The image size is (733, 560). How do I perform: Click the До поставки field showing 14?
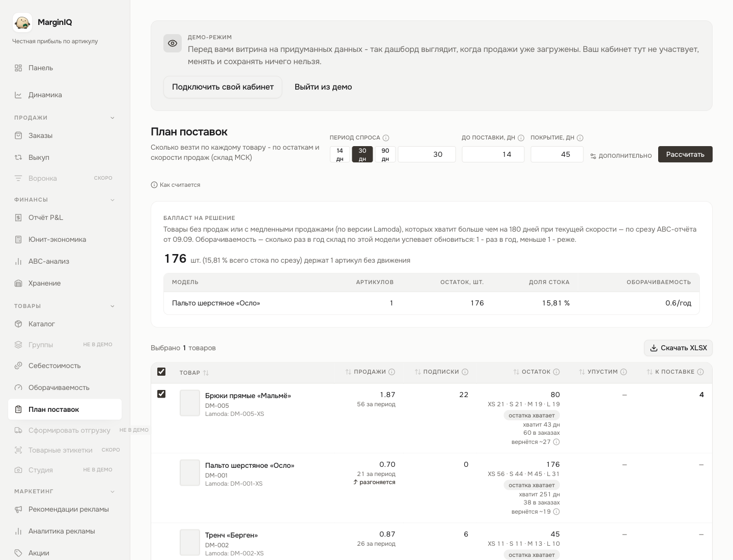tap(493, 154)
